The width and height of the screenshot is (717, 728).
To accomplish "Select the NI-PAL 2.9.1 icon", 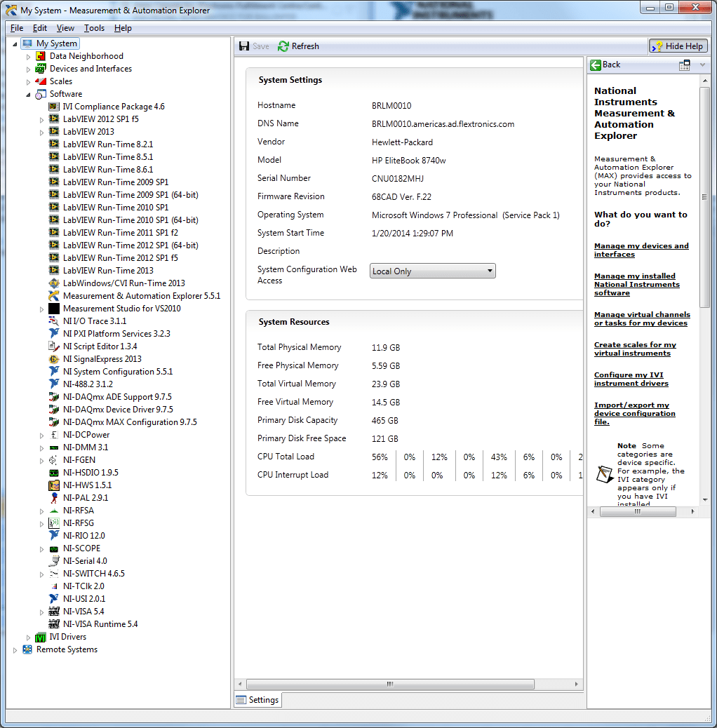I will (54, 497).
